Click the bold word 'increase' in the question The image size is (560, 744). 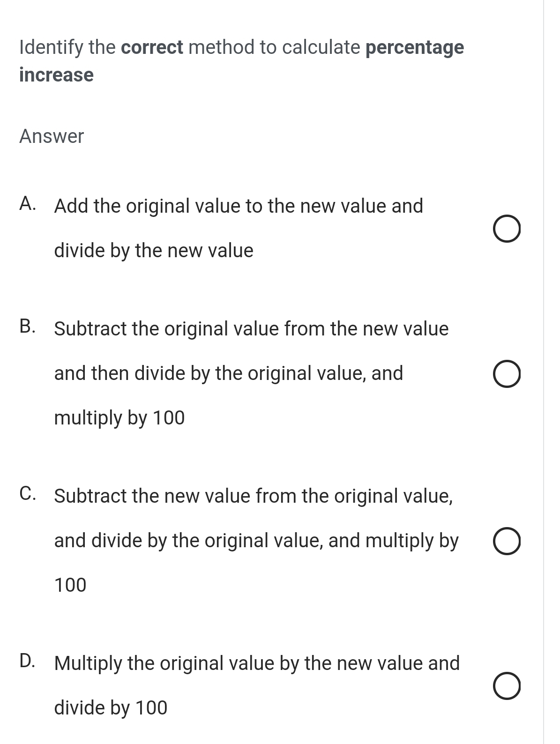coord(56,75)
